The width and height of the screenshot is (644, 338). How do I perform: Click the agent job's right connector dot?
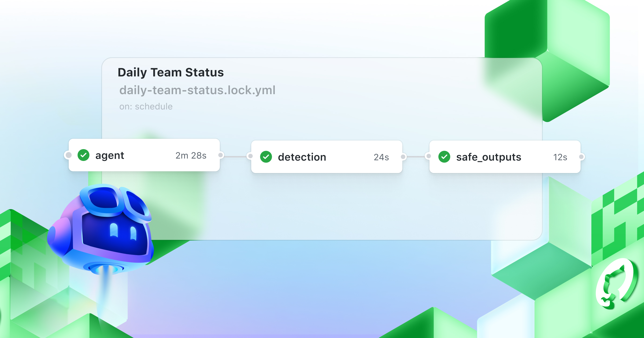(x=221, y=155)
